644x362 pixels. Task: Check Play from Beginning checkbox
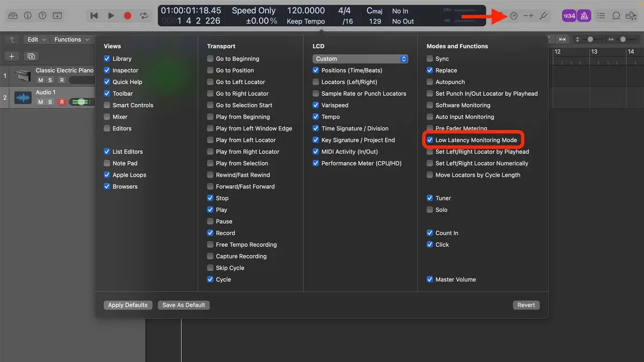click(210, 117)
